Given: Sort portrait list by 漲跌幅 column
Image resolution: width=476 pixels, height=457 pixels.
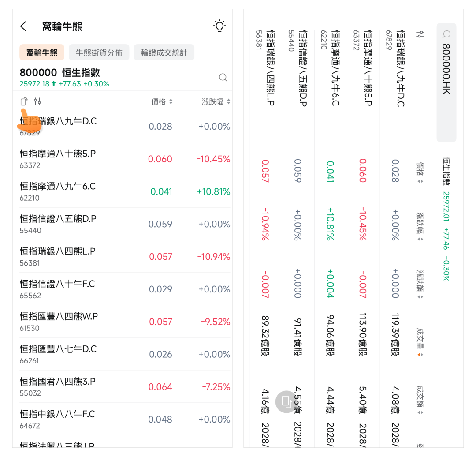Looking at the screenshot, I should 216,102.
